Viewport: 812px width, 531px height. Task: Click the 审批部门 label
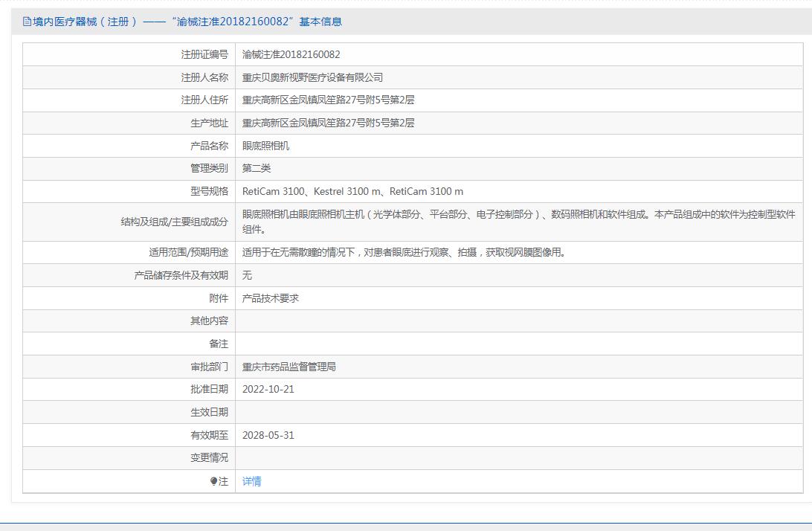click(x=209, y=367)
